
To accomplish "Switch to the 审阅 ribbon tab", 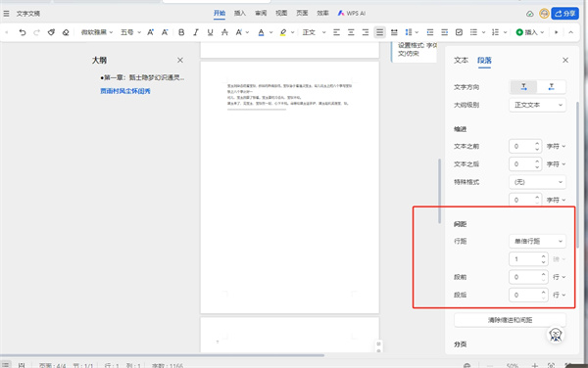I will [x=261, y=14].
